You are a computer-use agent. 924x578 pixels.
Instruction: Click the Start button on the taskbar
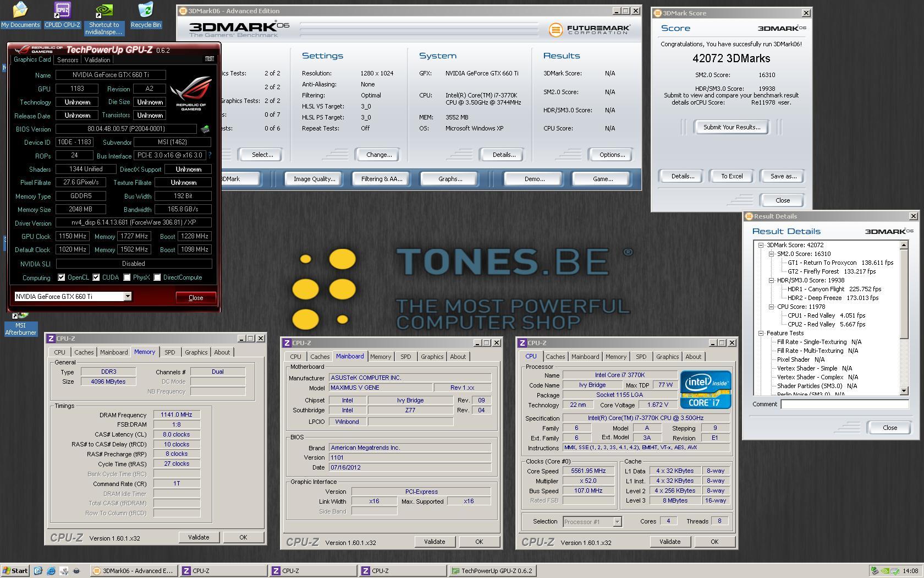(15, 571)
